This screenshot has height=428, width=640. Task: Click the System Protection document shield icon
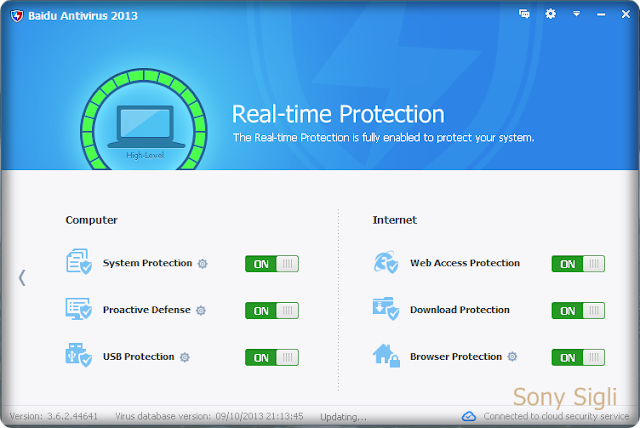(x=78, y=262)
